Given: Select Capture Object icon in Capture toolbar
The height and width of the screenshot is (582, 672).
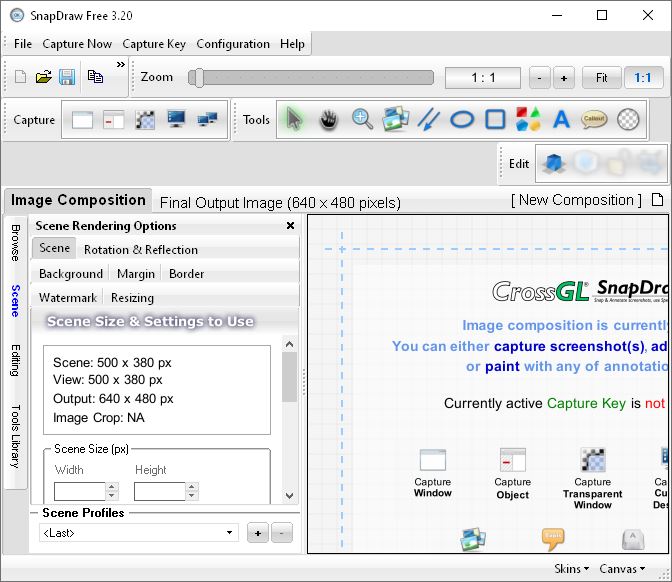Looking at the screenshot, I should [114, 120].
